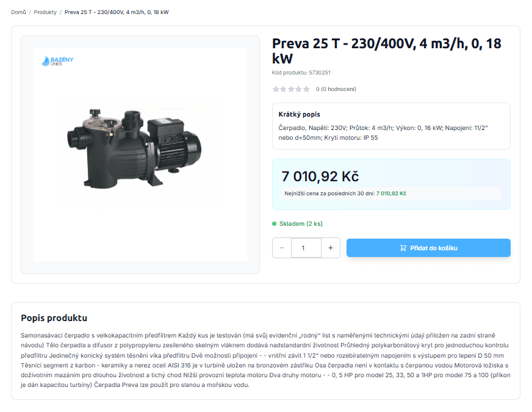Open the Produkty breadcrumb link

click(47, 11)
